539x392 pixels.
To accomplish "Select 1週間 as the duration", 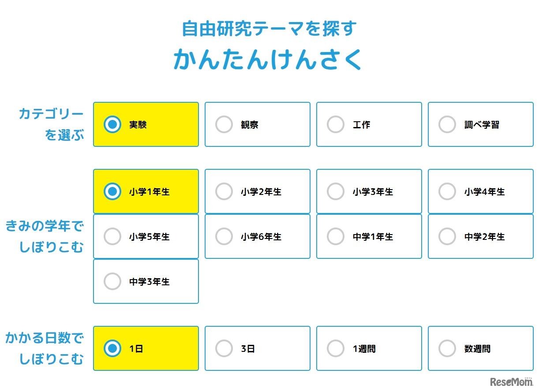I will tap(336, 349).
